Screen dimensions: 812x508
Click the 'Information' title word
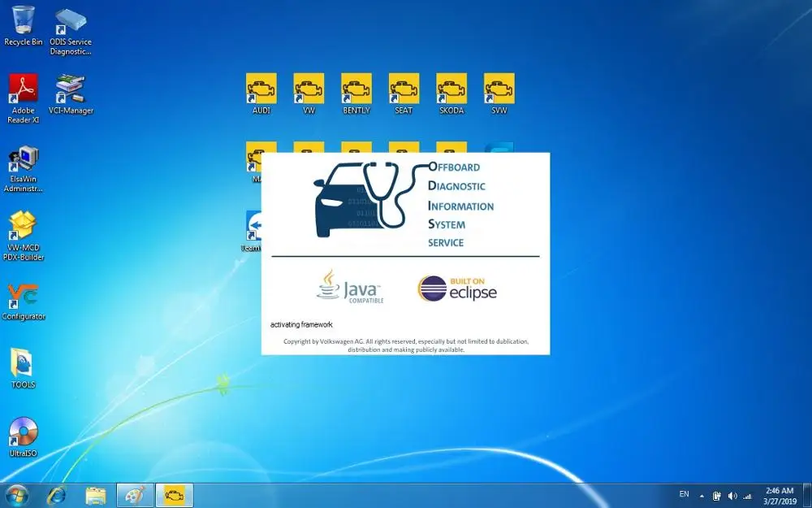[461, 206]
